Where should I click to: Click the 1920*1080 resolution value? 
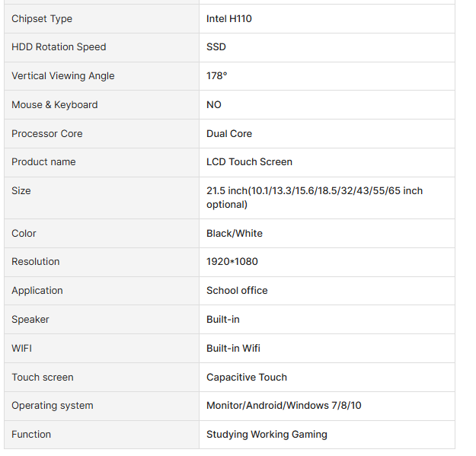pyautogui.click(x=232, y=262)
